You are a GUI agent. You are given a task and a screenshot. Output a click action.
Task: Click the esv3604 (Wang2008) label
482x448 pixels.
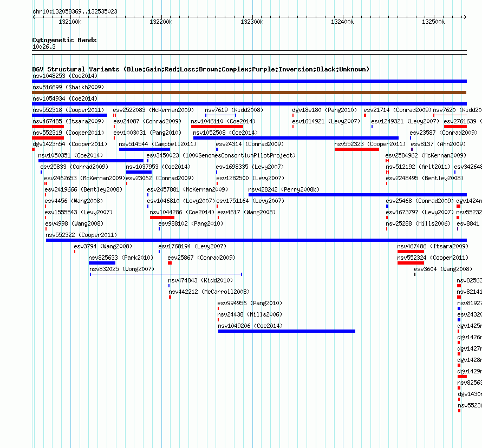443,269
